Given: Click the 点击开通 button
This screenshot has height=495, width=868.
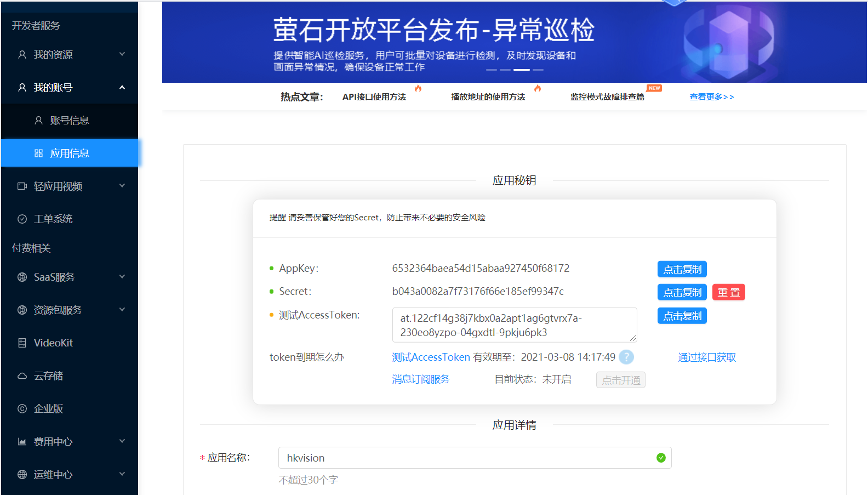Looking at the screenshot, I should (621, 380).
